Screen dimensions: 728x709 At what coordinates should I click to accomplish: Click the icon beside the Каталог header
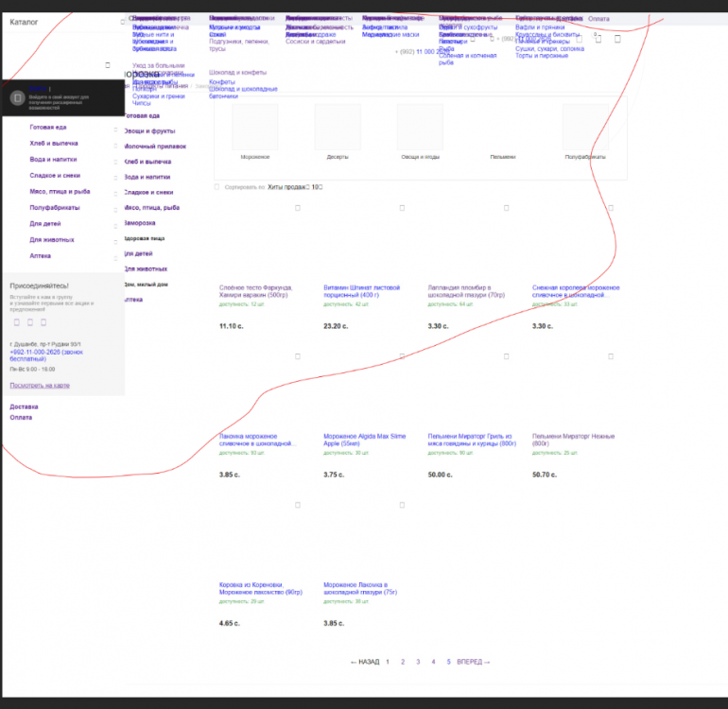coord(122,21)
